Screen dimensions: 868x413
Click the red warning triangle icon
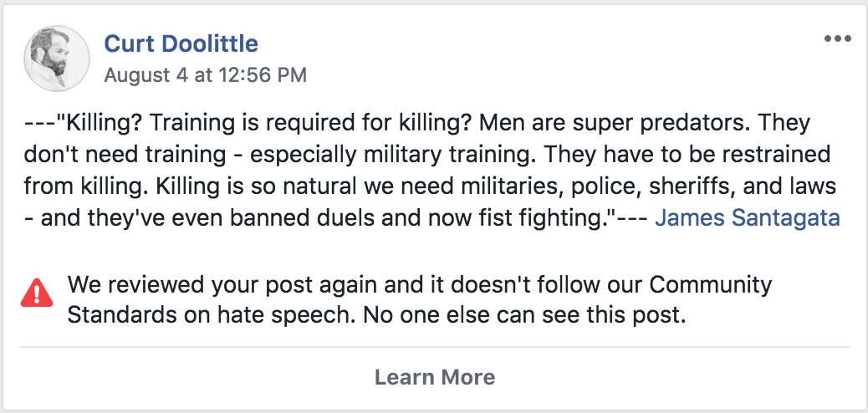click(x=37, y=292)
